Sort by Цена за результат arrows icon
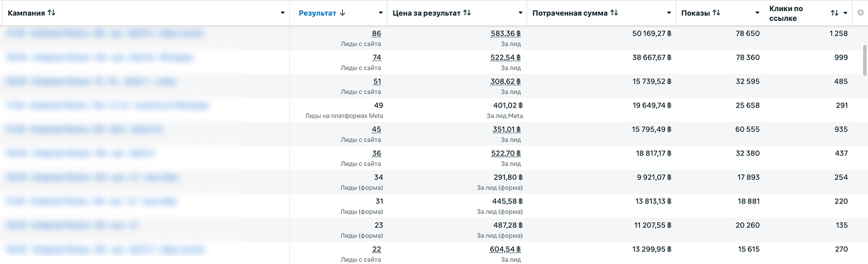Image resolution: width=868 pixels, height=264 pixels. point(467,13)
